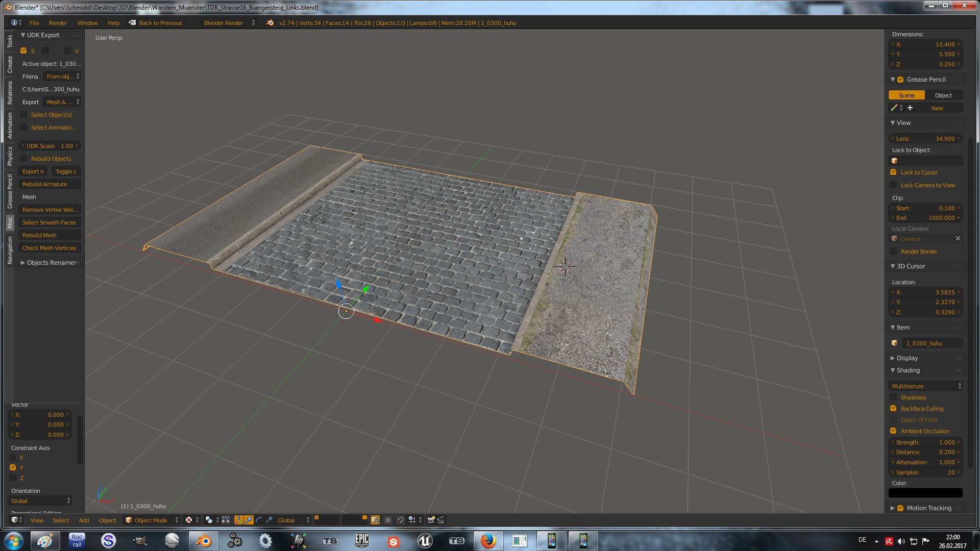Click the Rebuild Mesh button
The height and width of the screenshot is (551, 980).
click(x=50, y=235)
